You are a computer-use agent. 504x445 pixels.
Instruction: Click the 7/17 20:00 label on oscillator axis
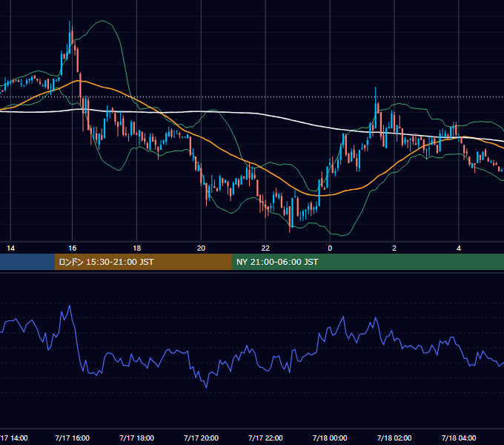click(201, 438)
